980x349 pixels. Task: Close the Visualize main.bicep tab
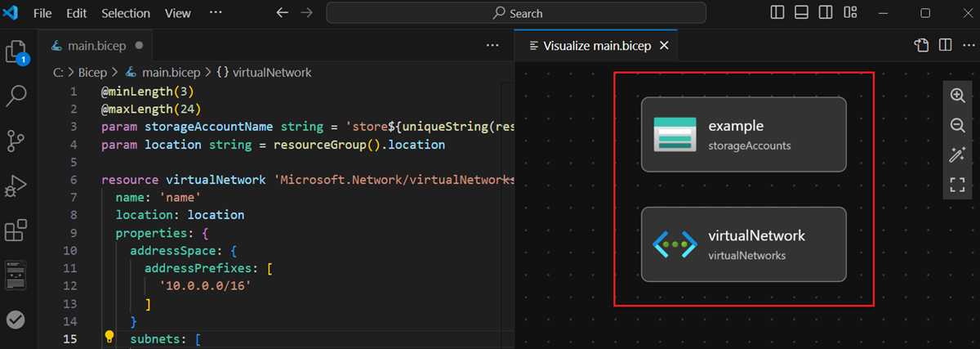click(x=664, y=46)
